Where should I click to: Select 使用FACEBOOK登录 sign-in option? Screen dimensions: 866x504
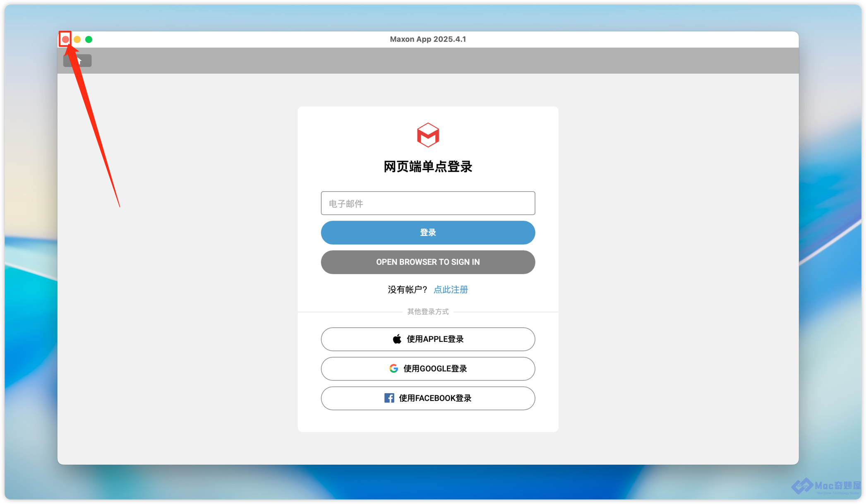(x=427, y=398)
